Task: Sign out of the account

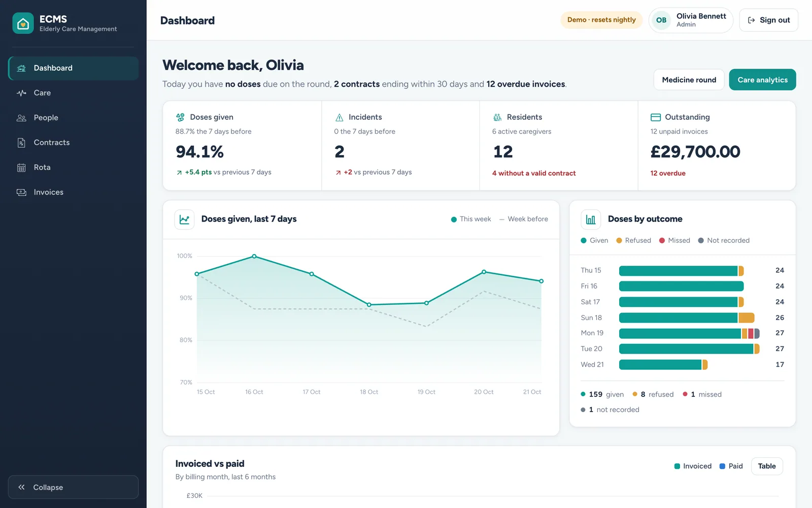Action: [x=768, y=20]
